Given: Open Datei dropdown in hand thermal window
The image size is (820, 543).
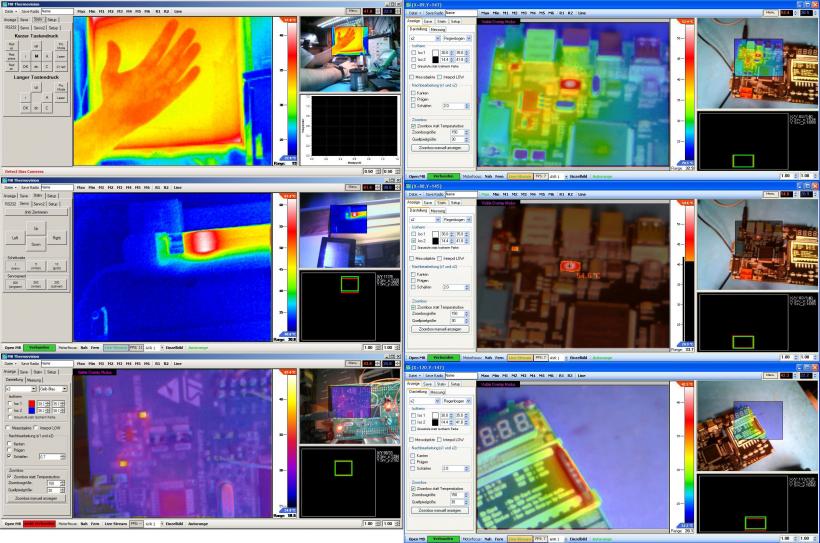Looking at the screenshot, I should (9, 11).
